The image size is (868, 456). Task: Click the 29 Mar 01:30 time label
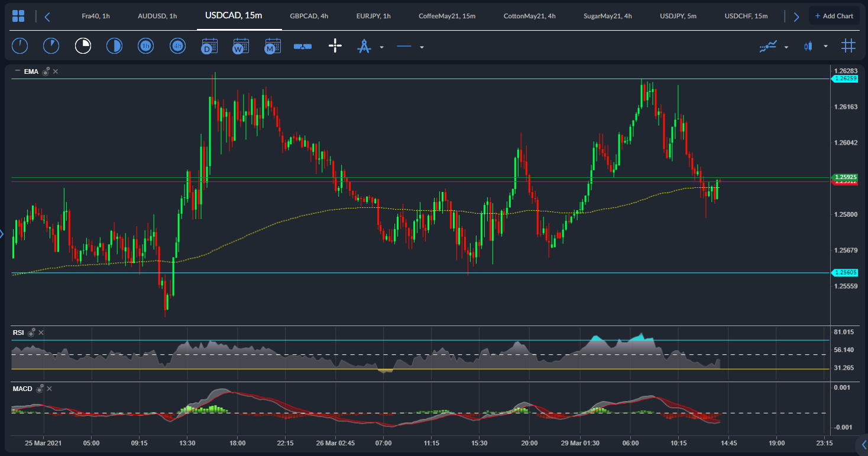click(579, 443)
